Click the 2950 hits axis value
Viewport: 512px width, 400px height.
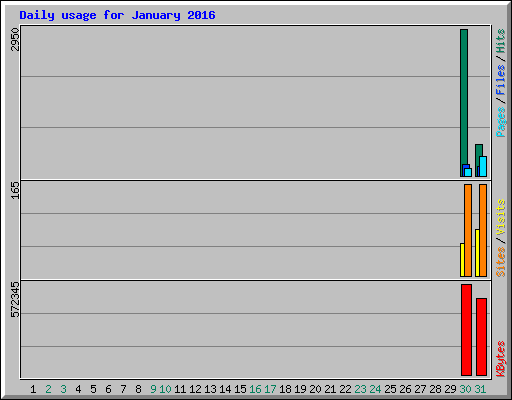click(x=15, y=39)
